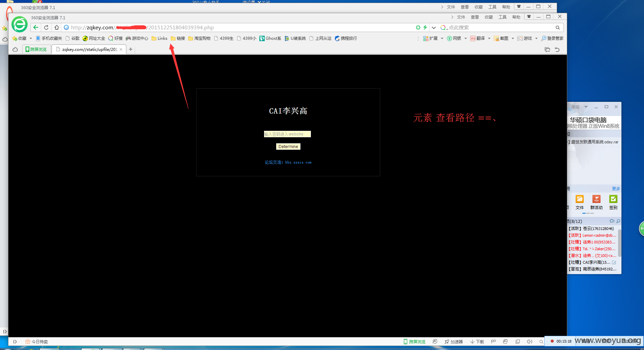The image size is (644, 350).
Task: Click the 文件 file icon in chat window
Action: point(580,202)
